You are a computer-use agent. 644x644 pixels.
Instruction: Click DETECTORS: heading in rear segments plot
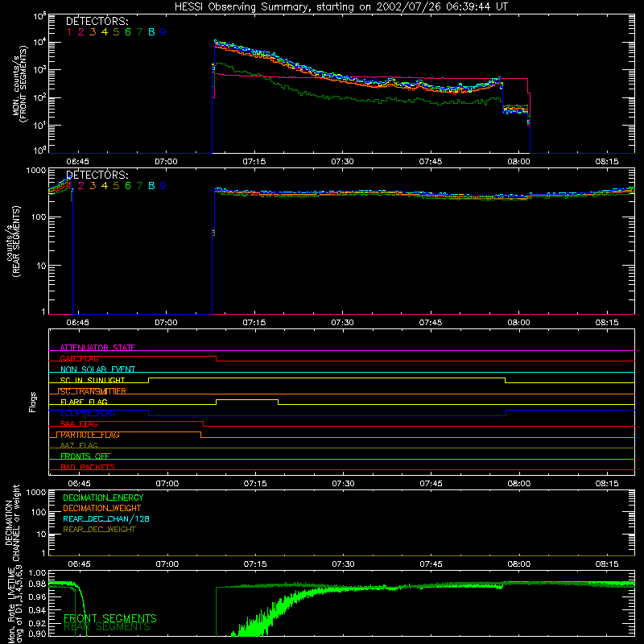pos(97,175)
